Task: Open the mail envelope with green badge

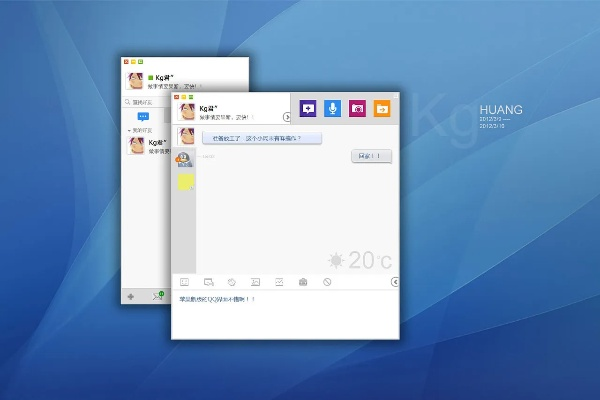Action: 157,296
